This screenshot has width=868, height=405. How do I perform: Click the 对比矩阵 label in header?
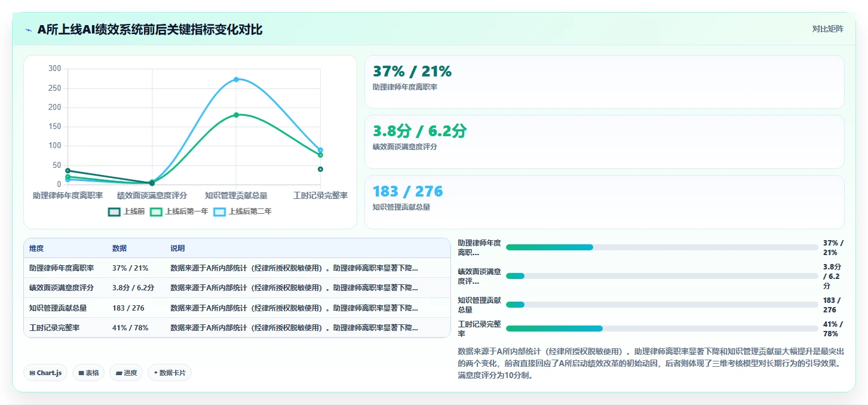828,29
